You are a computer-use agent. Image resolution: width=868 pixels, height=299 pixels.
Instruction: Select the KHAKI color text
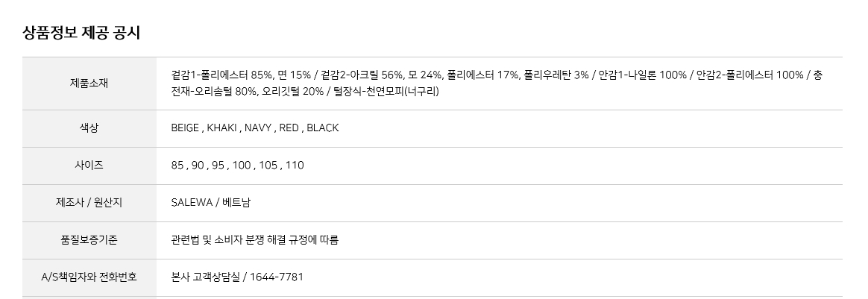[222, 128]
